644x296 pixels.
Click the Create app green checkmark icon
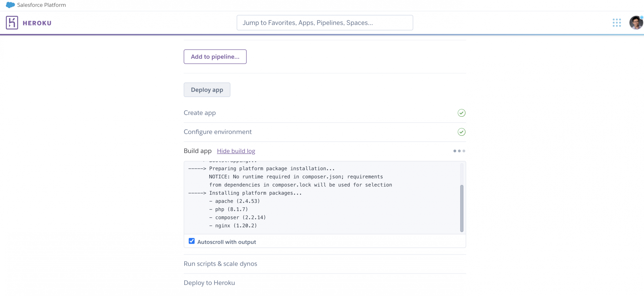tap(461, 113)
